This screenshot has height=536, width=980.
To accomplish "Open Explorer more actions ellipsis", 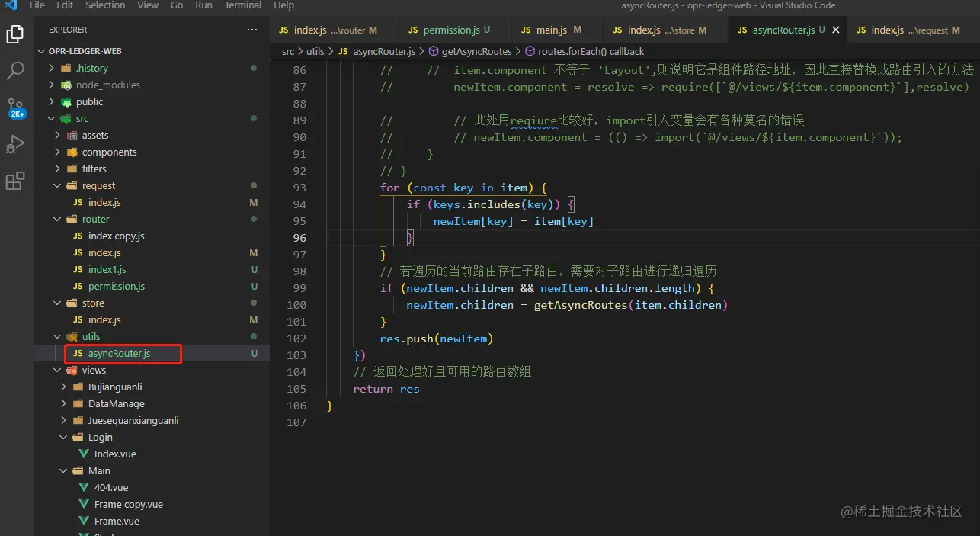I will [252, 30].
